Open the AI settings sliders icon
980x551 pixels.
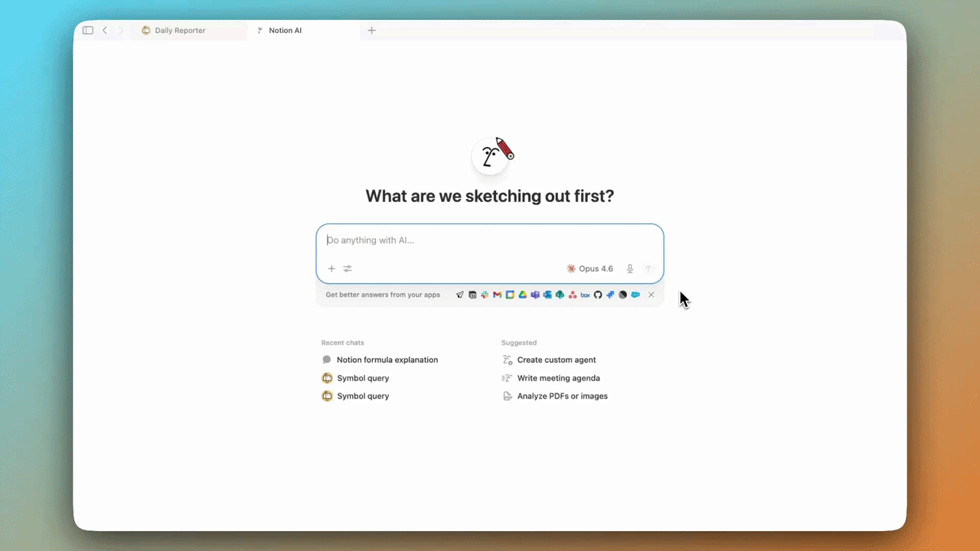[x=348, y=269]
